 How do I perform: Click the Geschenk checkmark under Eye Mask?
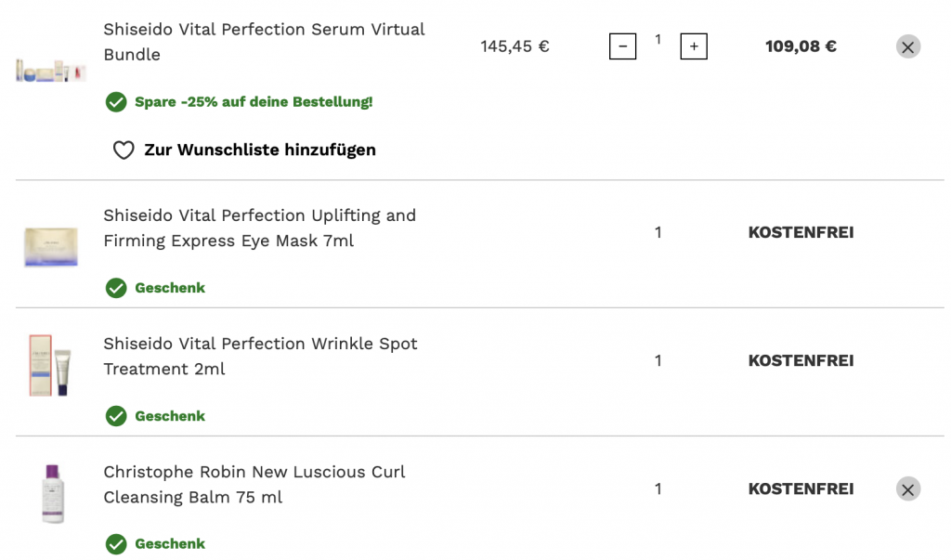click(x=116, y=288)
